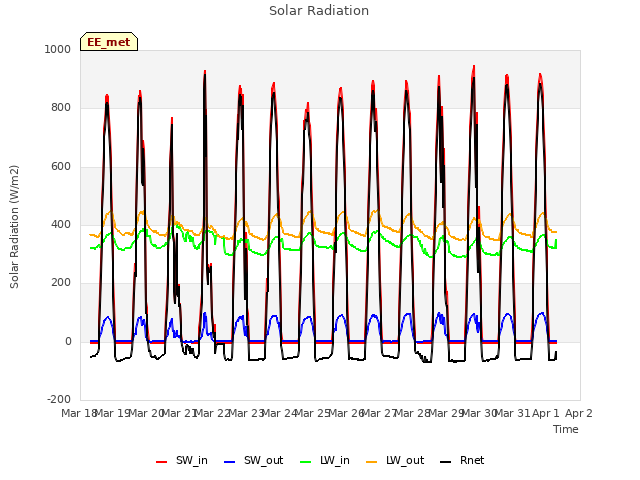Click the Apr 1 x-axis label
Screen dimensions: 640x480
[546, 413]
